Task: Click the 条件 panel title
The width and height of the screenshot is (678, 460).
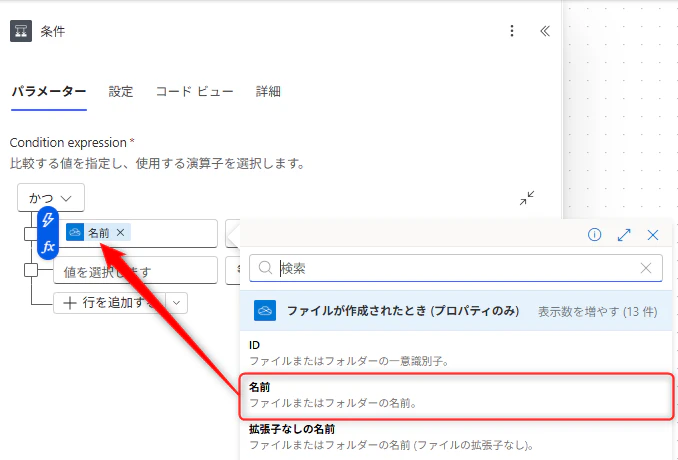Action: [53, 31]
